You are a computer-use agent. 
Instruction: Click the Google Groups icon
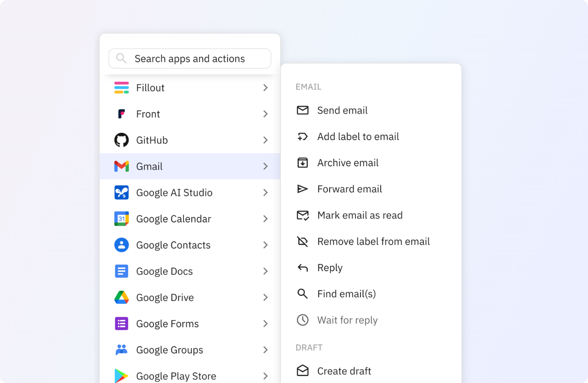tap(121, 349)
